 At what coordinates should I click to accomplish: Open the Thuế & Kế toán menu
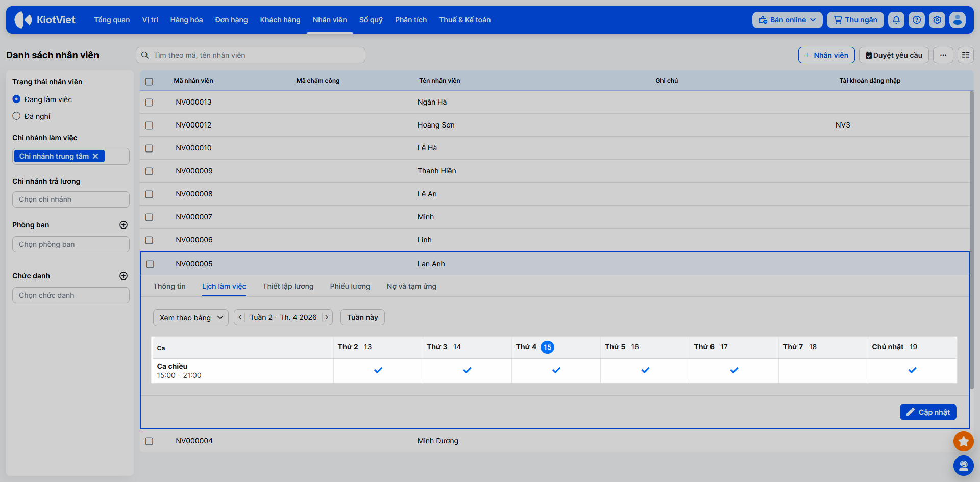click(465, 20)
